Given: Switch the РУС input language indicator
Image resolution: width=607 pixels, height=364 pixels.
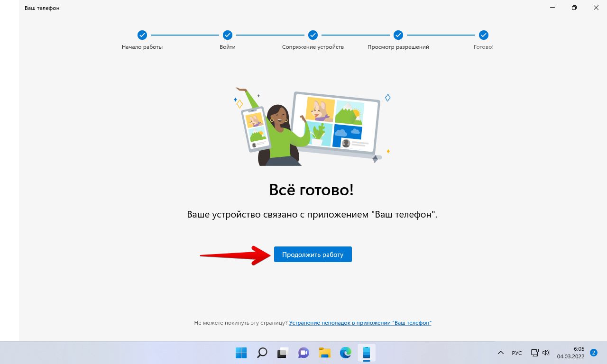Looking at the screenshot, I should pos(517,353).
